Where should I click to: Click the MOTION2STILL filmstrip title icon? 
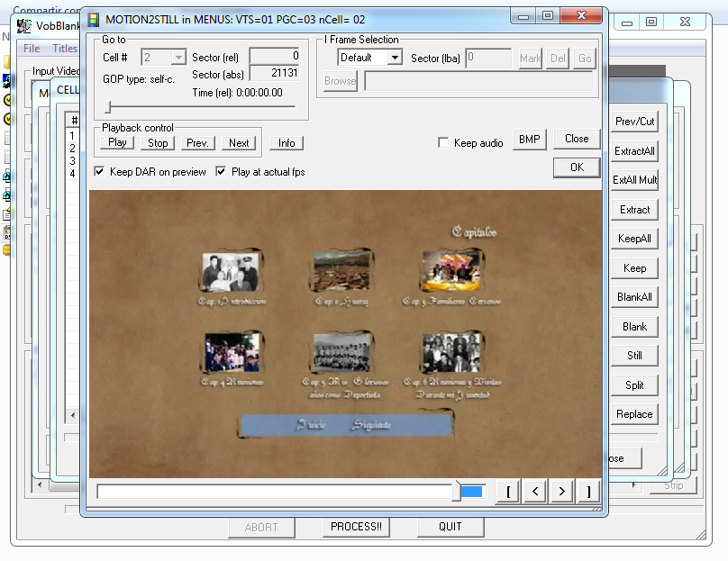pos(94,20)
